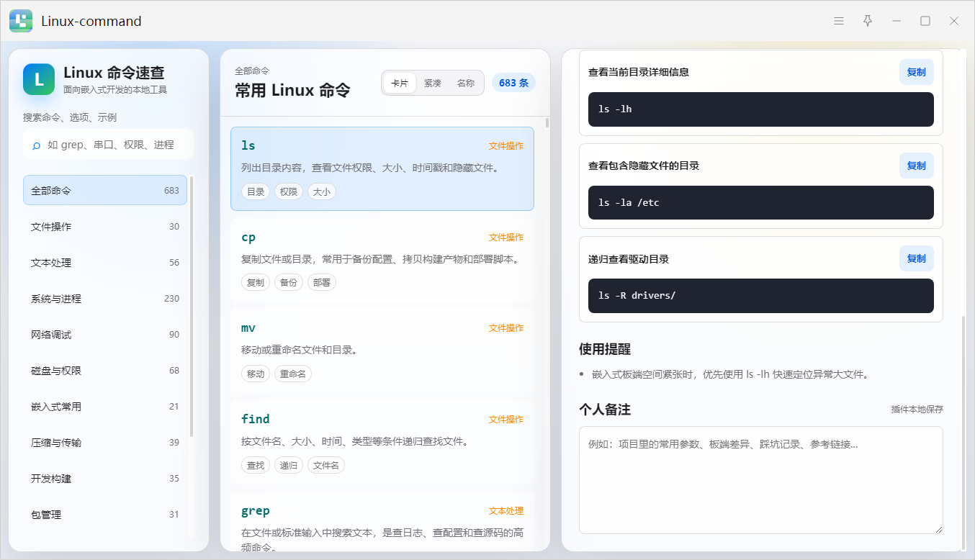The height and width of the screenshot is (560, 975).
Task: Switch to 名称 view mode
Action: pyautogui.click(x=466, y=83)
